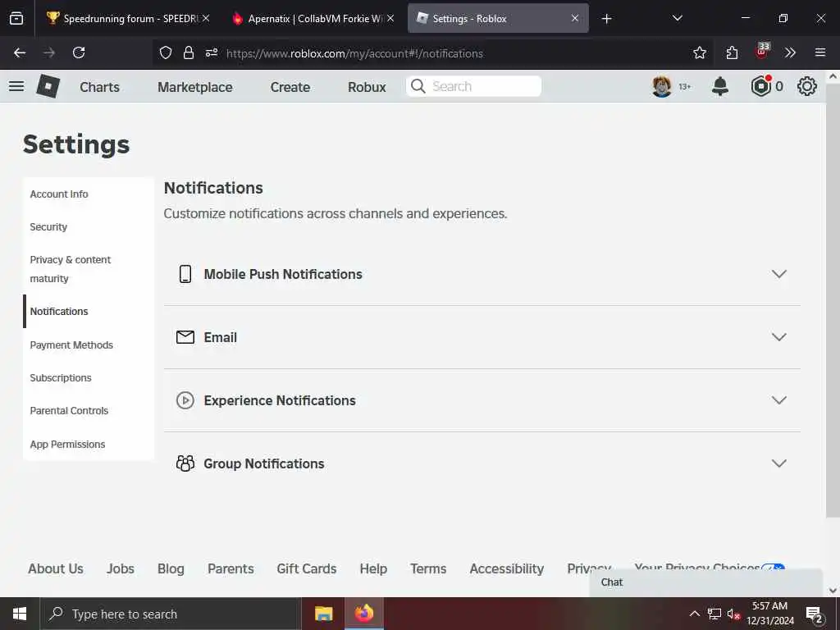This screenshot has height=630, width=840.
Task: Open the Roblox hamburger navigation menu
Action: [x=16, y=86]
